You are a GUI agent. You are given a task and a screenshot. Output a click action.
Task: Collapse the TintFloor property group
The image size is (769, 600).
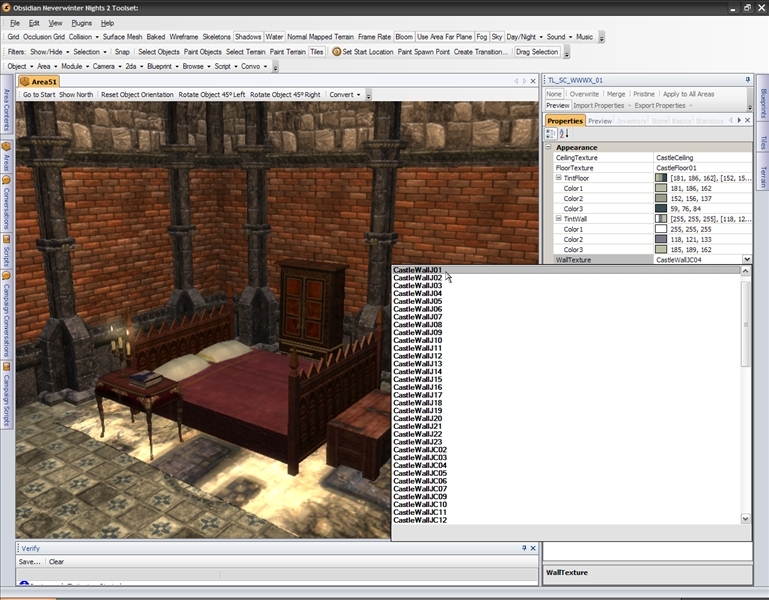click(559, 178)
